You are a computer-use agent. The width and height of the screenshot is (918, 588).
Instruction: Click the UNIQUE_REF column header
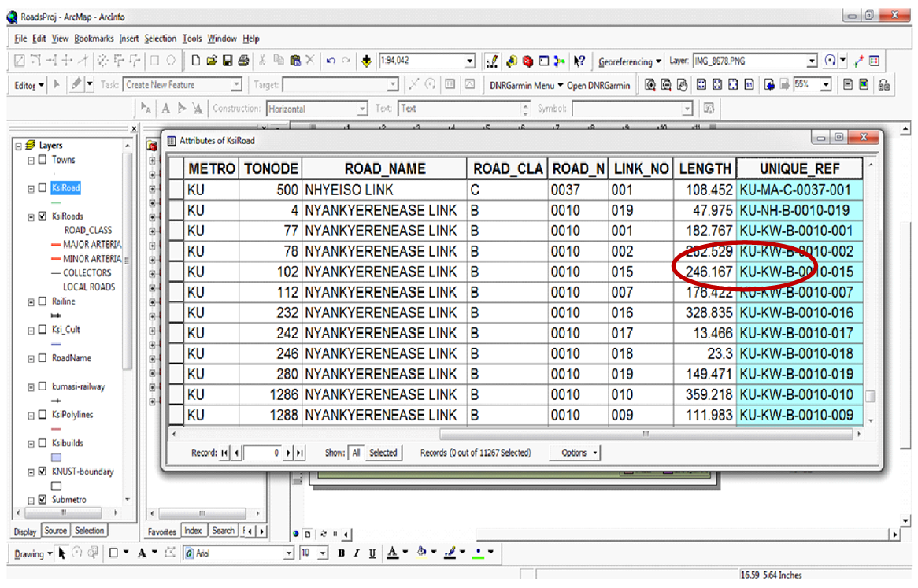(799, 168)
